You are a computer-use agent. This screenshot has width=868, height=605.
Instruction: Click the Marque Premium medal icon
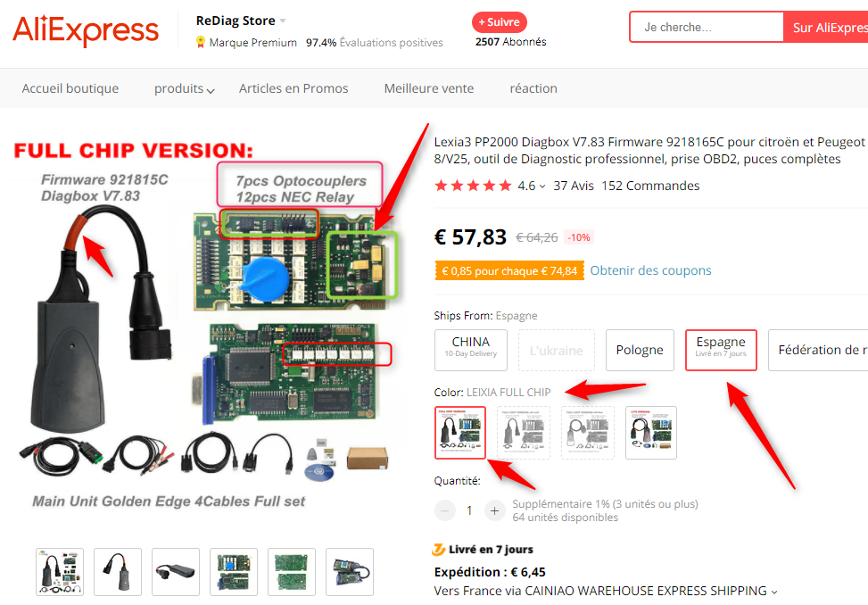click(x=201, y=42)
